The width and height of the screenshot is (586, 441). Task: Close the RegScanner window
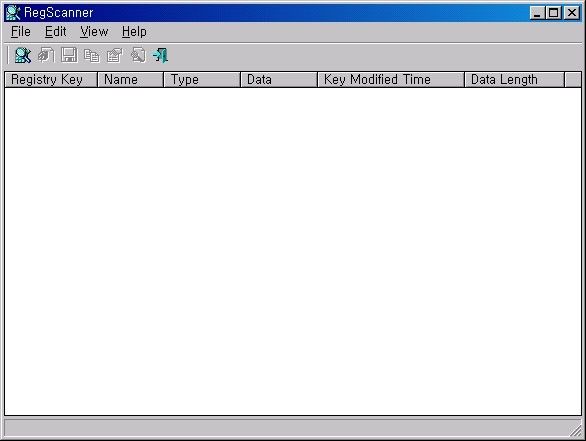click(x=571, y=13)
